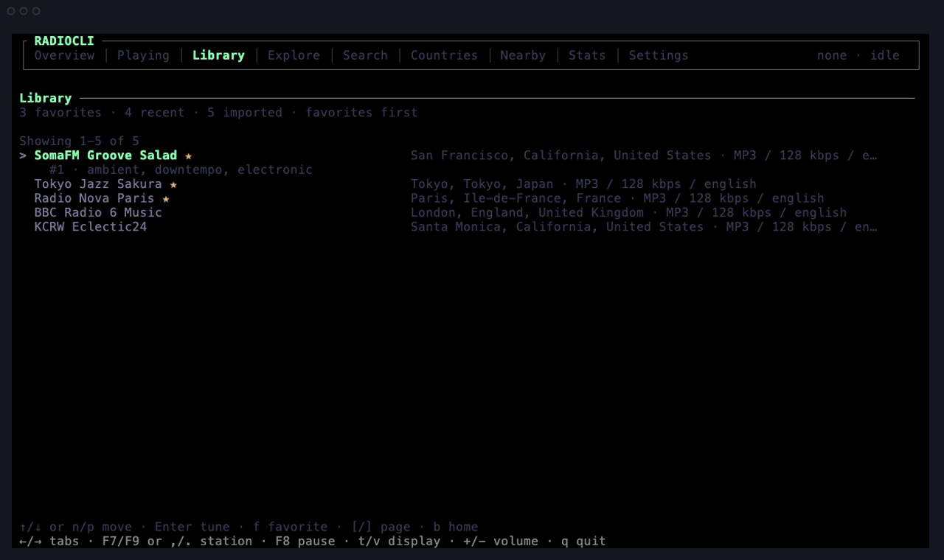This screenshot has width=944, height=560.
Task: Open the Playing tab
Action: [x=143, y=55]
